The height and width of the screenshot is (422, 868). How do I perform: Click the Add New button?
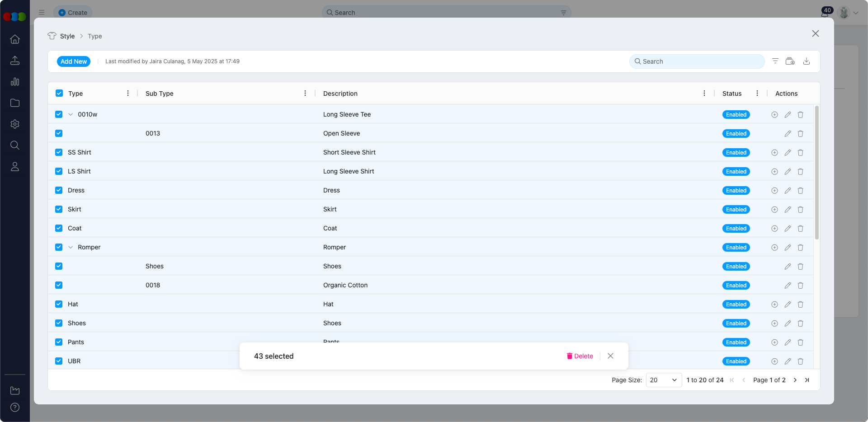click(x=74, y=61)
